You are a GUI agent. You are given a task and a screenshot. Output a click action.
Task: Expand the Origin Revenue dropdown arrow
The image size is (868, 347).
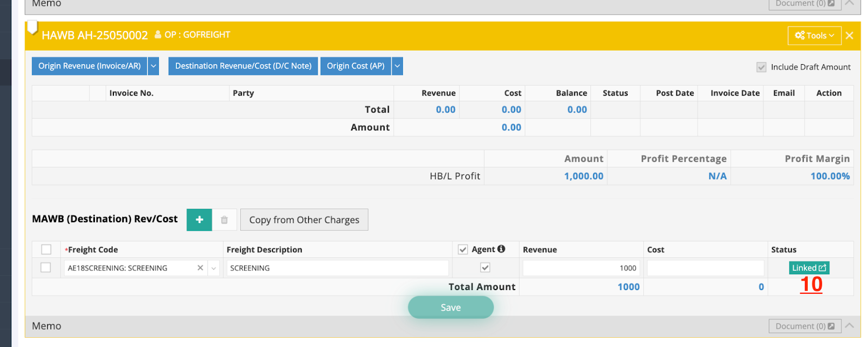[x=154, y=66]
